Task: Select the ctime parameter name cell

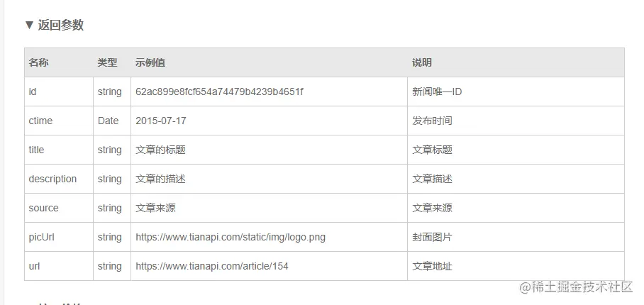Action: (40, 121)
